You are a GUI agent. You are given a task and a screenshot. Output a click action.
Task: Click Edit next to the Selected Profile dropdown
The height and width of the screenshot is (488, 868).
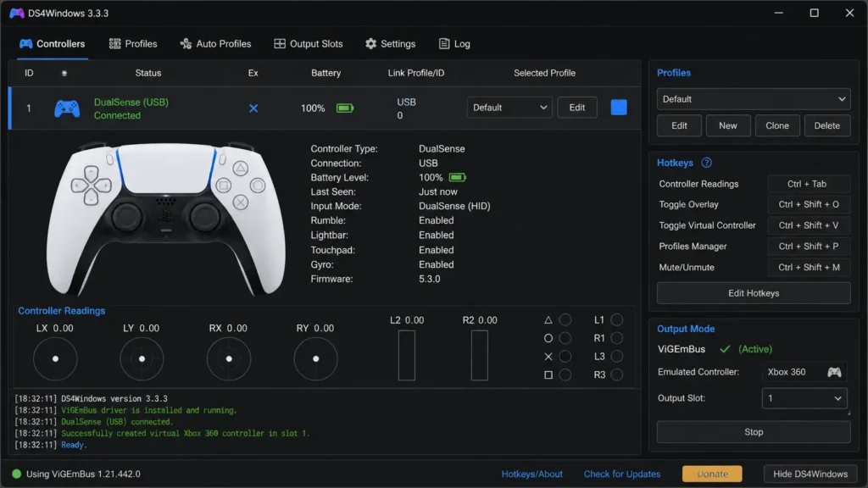click(x=576, y=108)
